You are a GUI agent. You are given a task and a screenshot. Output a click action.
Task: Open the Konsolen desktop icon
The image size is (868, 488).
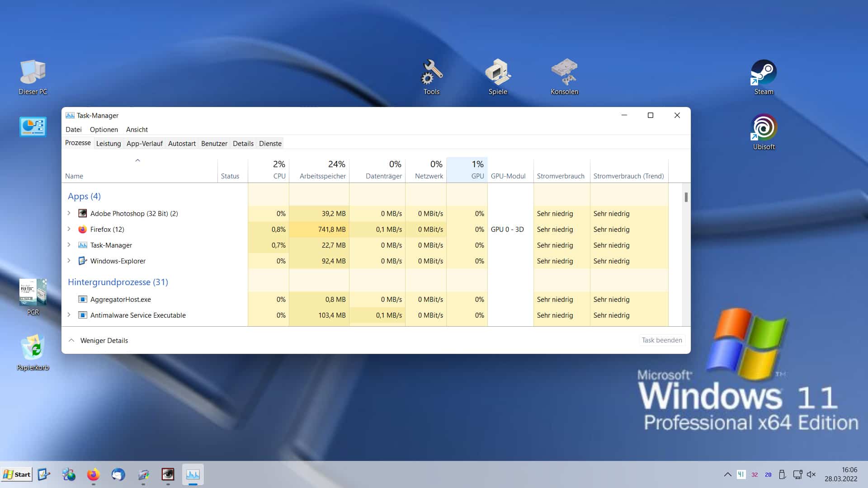pos(564,77)
